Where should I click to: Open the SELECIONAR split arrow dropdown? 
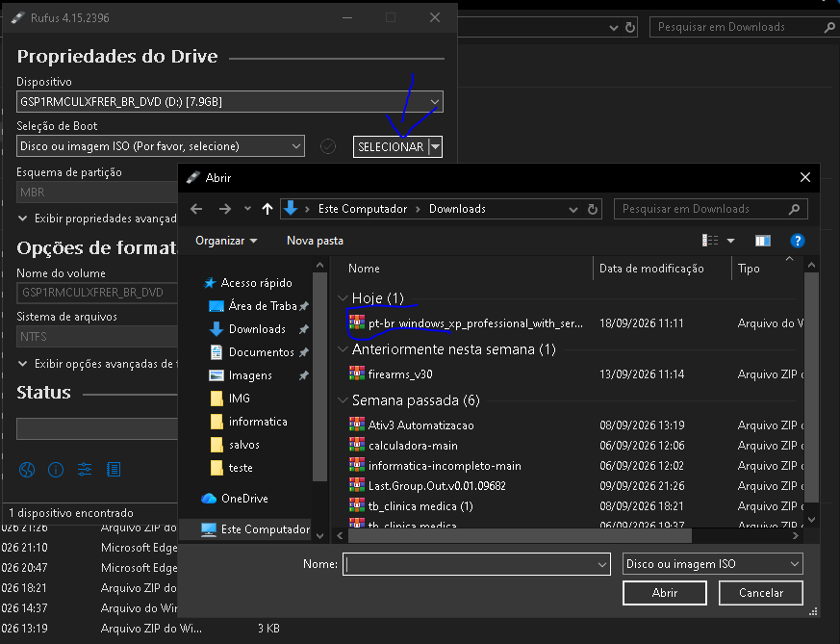pyautogui.click(x=436, y=147)
